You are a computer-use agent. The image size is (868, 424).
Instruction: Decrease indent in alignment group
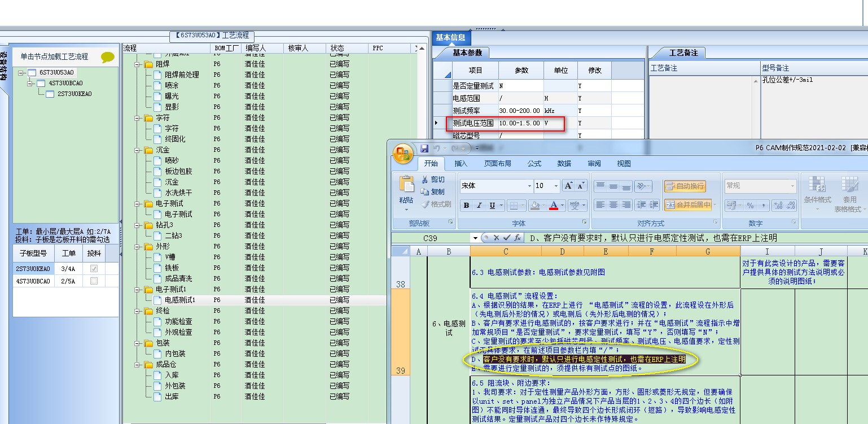[641, 206]
